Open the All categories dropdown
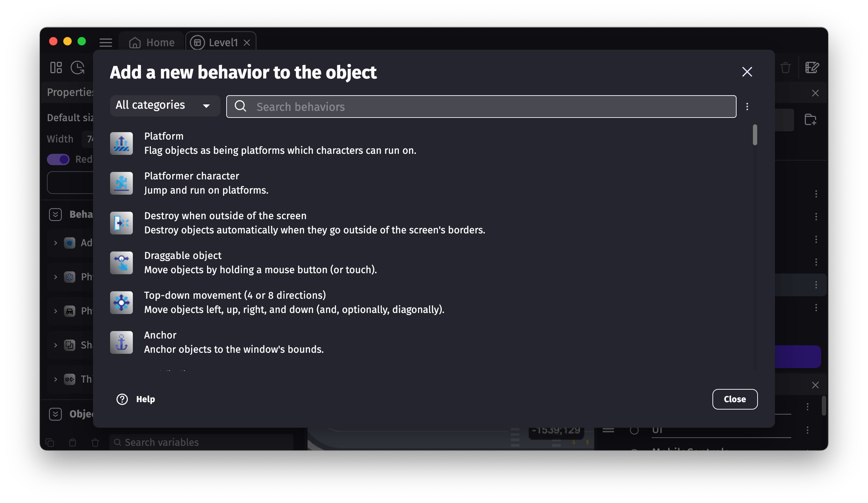Screen dimensions: 868x503 pyautogui.click(x=164, y=106)
